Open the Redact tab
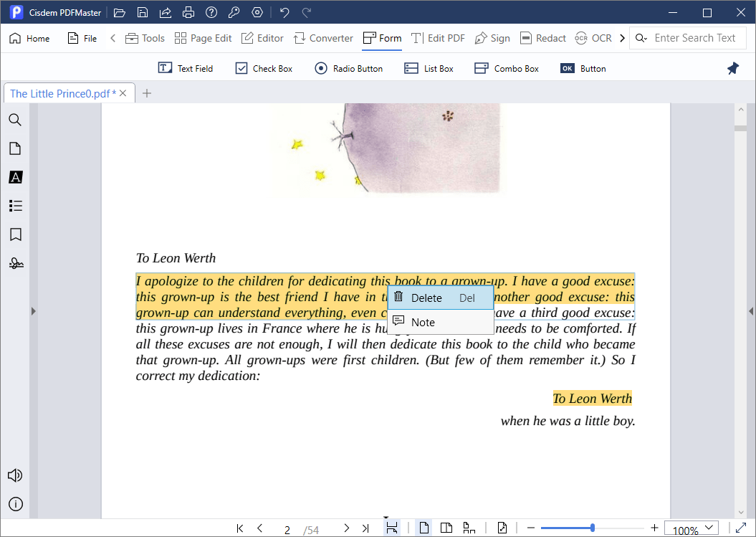The height and width of the screenshot is (537, 756). [543, 38]
